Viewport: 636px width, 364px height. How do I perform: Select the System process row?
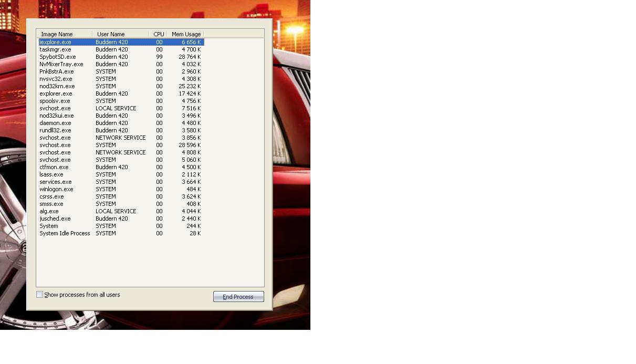tap(121, 226)
